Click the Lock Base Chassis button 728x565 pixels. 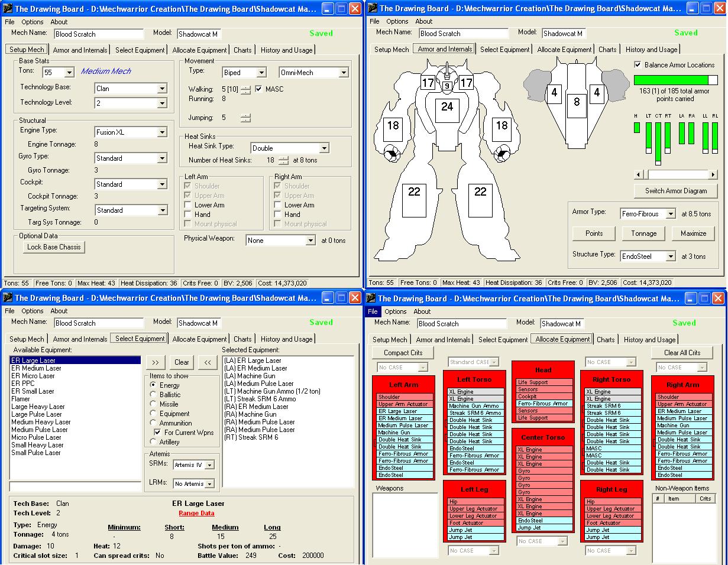click(x=54, y=247)
